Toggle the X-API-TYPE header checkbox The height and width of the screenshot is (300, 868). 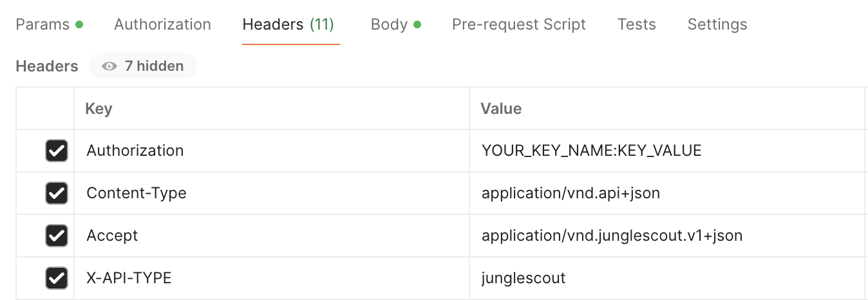point(57,278)
